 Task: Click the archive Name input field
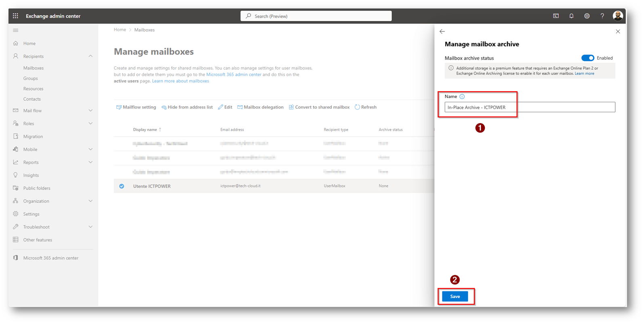[530, 107]
